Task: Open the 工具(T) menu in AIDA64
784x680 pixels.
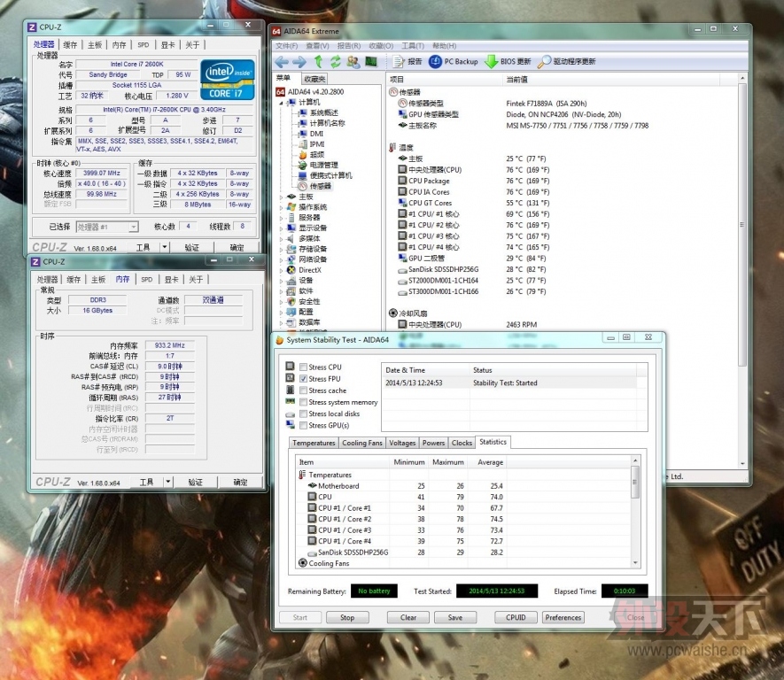Action: tap(413, 46)
